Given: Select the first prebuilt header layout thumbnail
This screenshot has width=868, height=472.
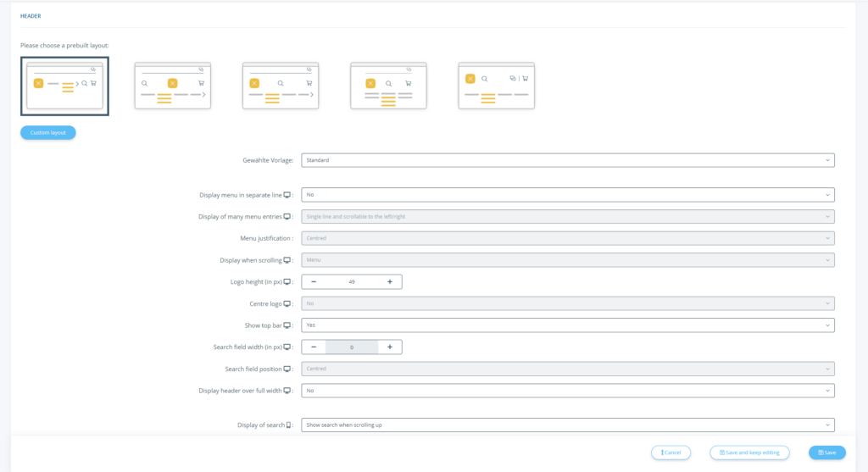Looking at the screenshot, I should coord(65,86).
